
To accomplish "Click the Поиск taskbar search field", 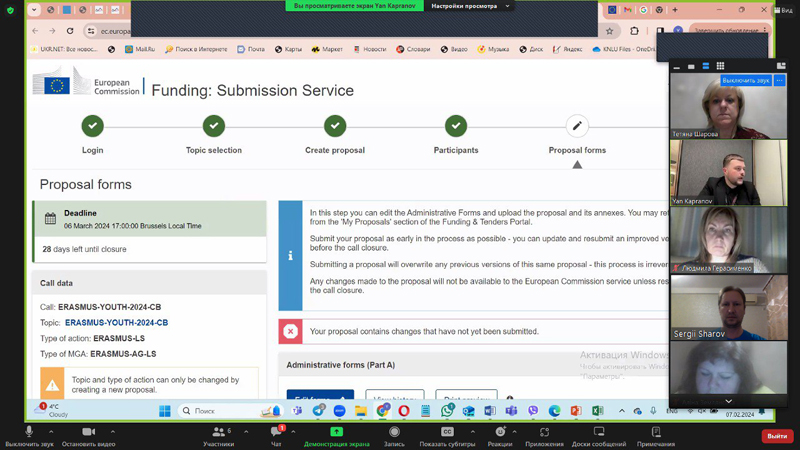I will click(x=230, y=411).
